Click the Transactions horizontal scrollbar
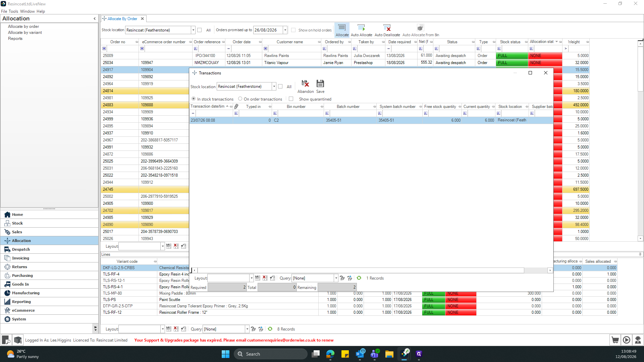Screen dimensions: 644x362 [360, 270]
